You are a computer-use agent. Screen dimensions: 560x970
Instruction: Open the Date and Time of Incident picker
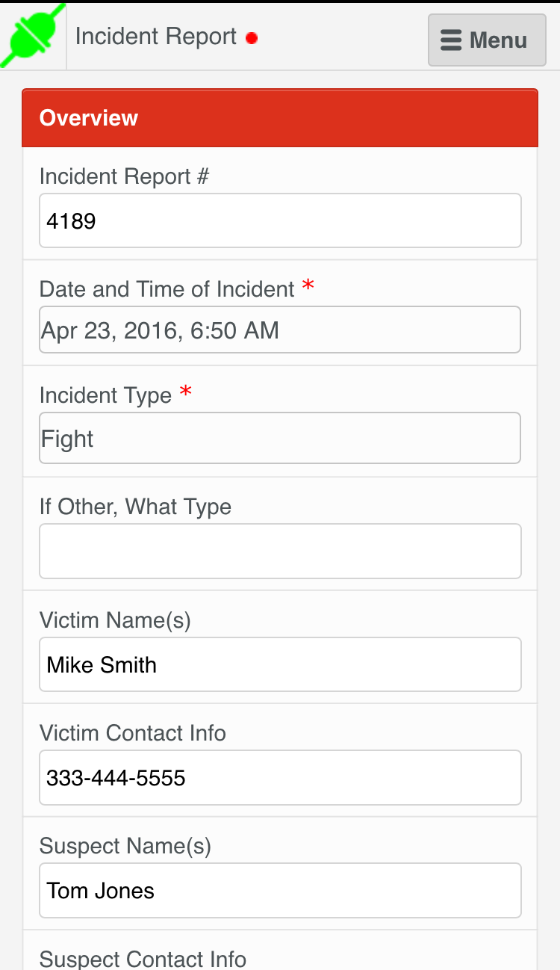tap(280, 330)
